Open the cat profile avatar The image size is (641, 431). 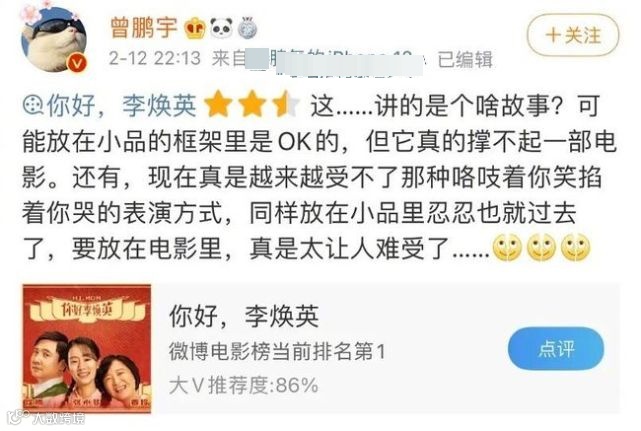point(54,39)
